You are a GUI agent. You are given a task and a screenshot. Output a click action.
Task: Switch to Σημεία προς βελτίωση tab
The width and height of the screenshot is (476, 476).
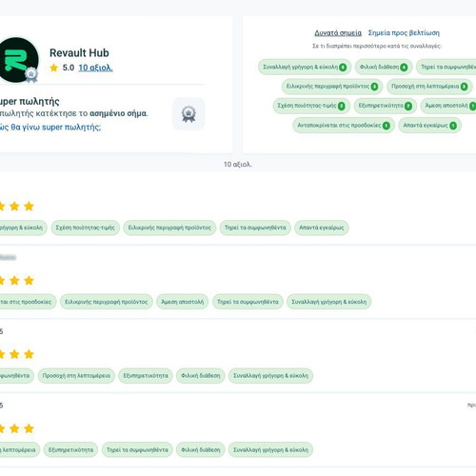[404, 32]
